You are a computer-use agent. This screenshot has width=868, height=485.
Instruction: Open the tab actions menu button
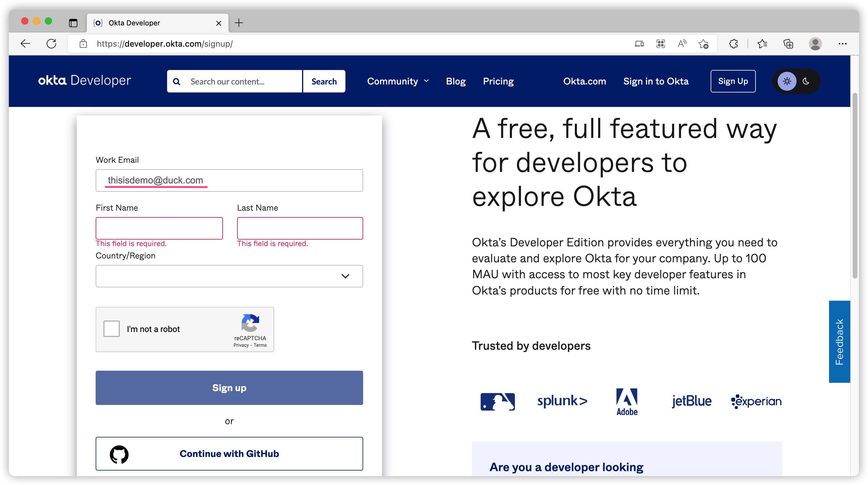73,23
